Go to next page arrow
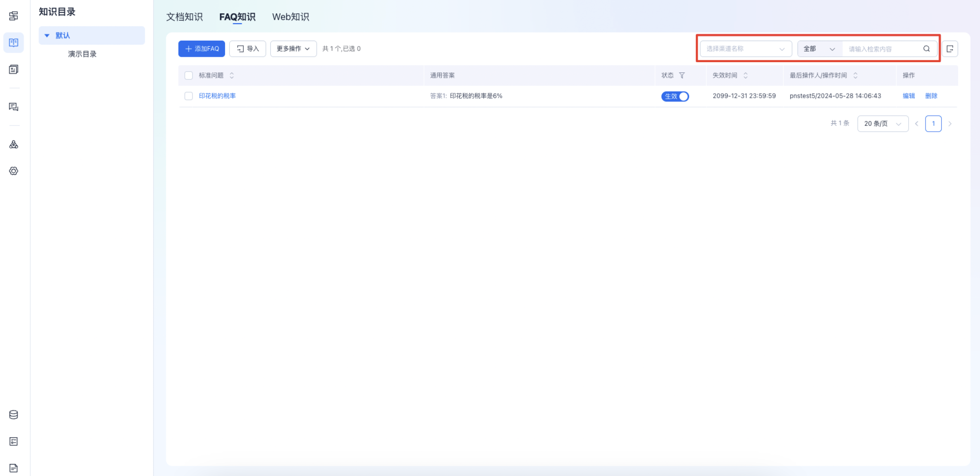This screenshot has height=476, width=980. point(950,124)
